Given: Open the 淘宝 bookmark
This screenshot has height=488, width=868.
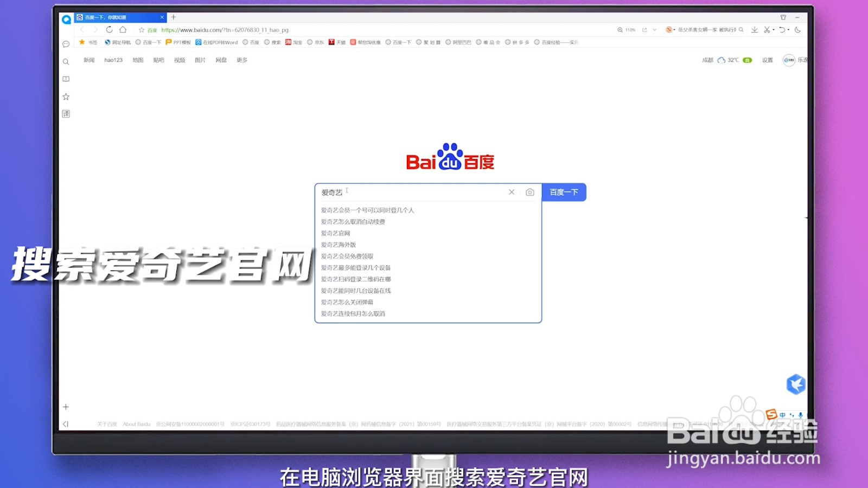Looking at the screenshot, I should [293, 42].
